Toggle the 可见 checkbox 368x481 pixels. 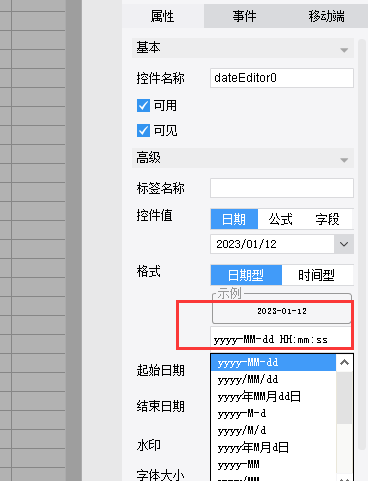(143, 130)
